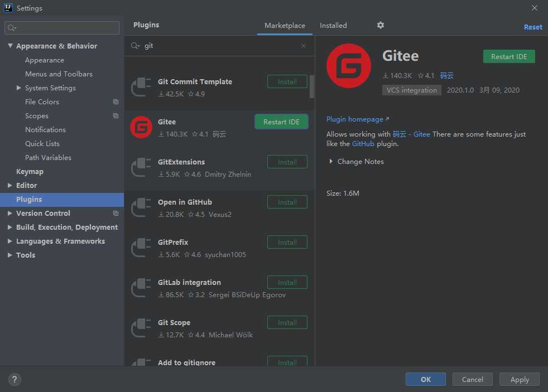
Task: Expand the Tools section
Action: tap(10, 255)
